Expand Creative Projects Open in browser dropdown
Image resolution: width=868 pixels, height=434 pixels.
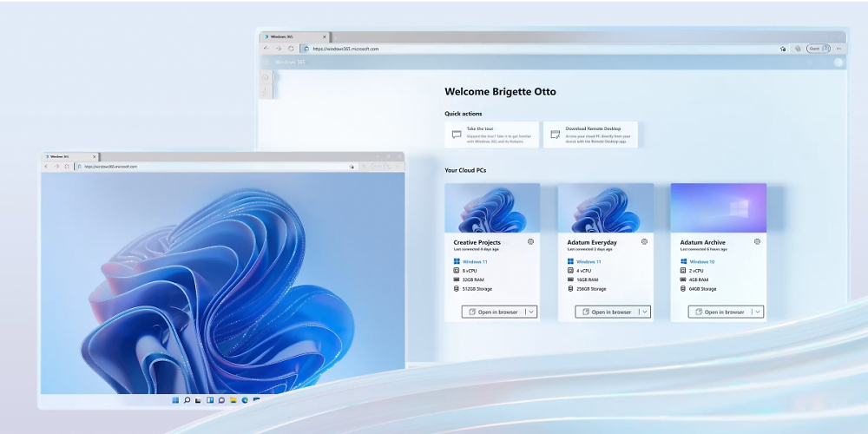pyautogui.click(x=531, y=312)
